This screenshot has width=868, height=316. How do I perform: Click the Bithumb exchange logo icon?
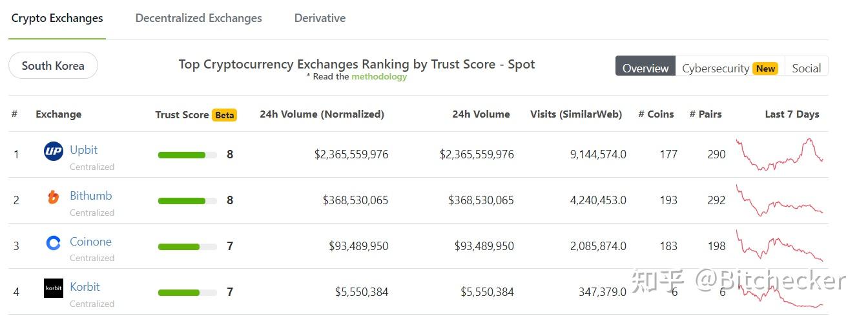pos(53,197)
